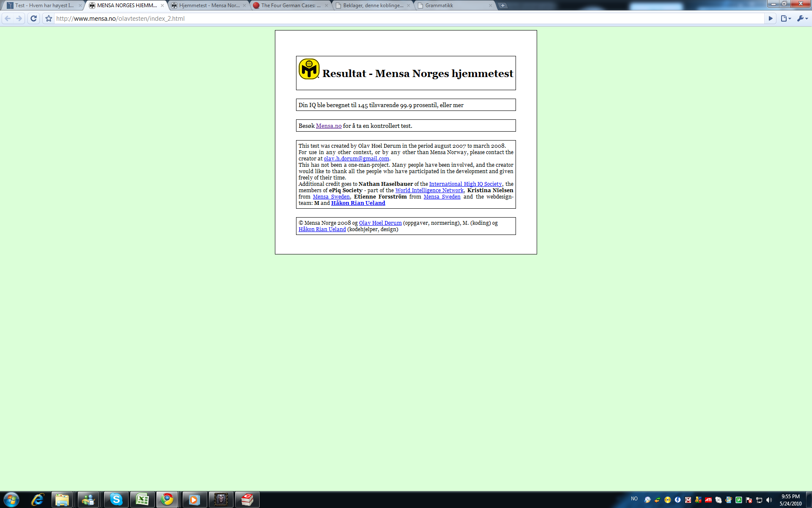Close the Grammatikk tab

point(490,6)
